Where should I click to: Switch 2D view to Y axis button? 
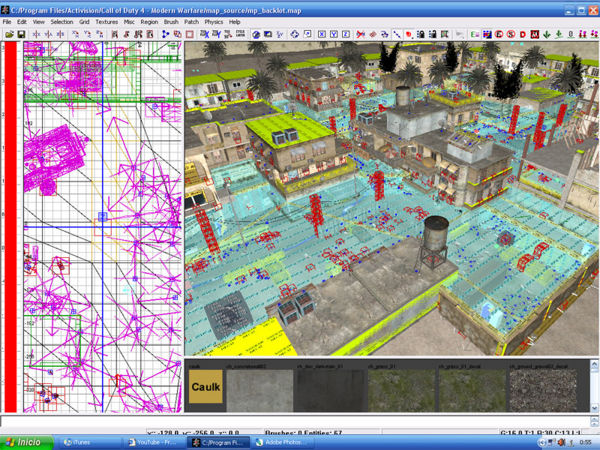334,34
